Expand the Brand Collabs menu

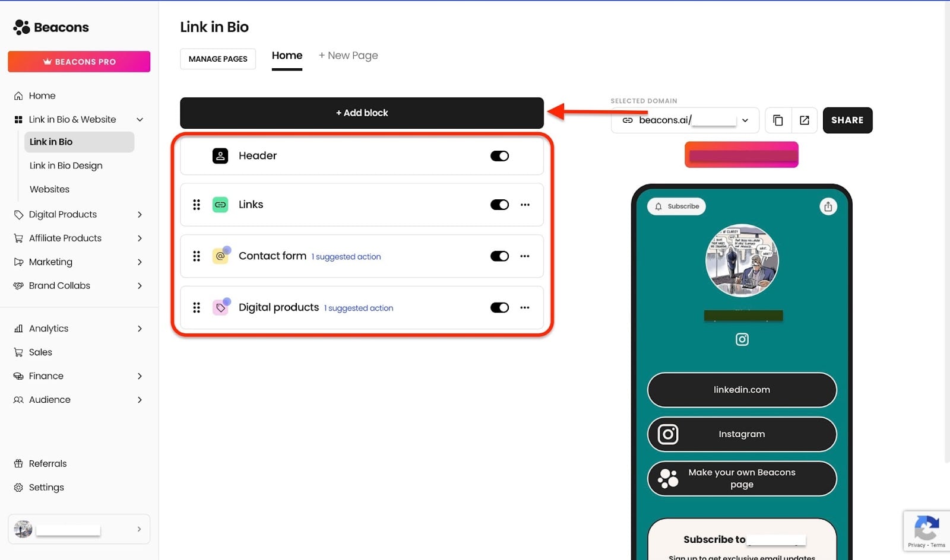(x=140, y=286)
